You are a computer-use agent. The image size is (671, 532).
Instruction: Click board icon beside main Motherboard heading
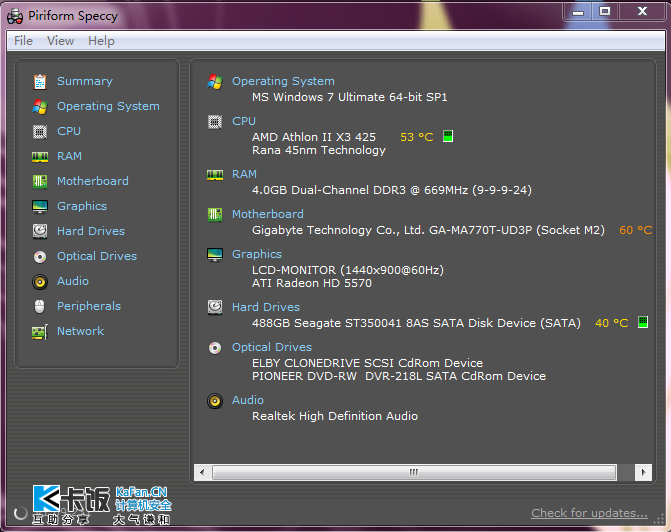pos(215,214)
